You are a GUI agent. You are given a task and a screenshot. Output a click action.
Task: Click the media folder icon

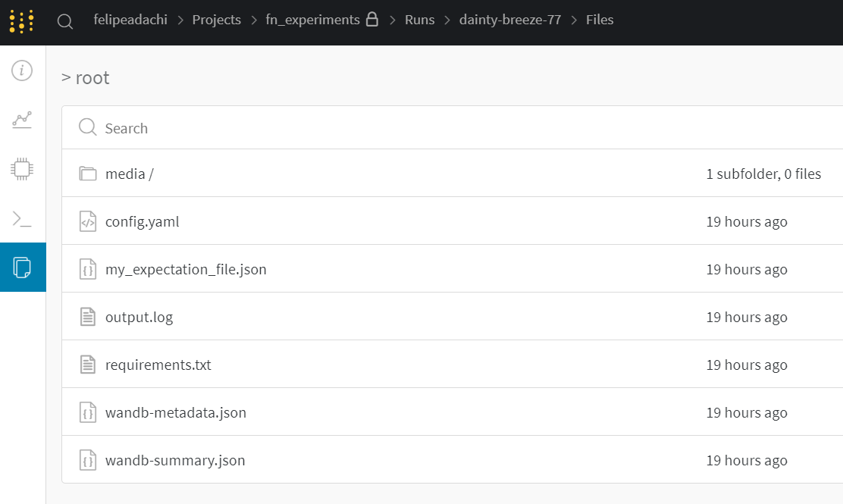pos(88,174)
